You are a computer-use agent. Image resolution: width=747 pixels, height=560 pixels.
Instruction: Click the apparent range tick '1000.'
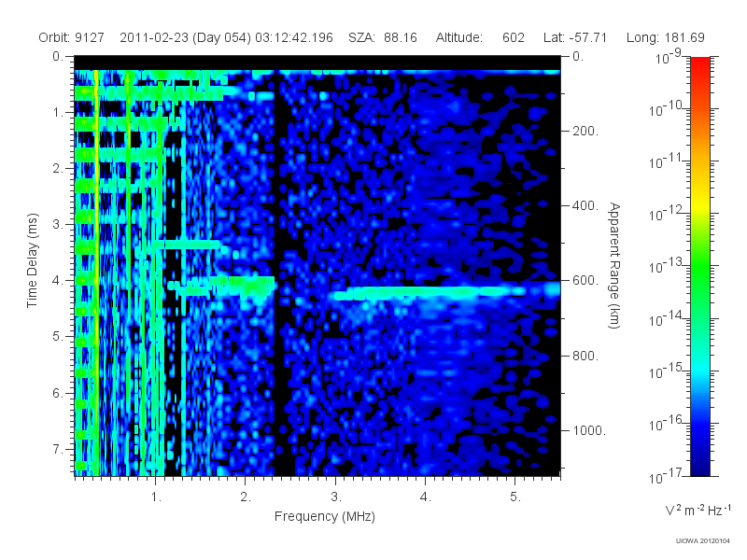click(588, 430)
